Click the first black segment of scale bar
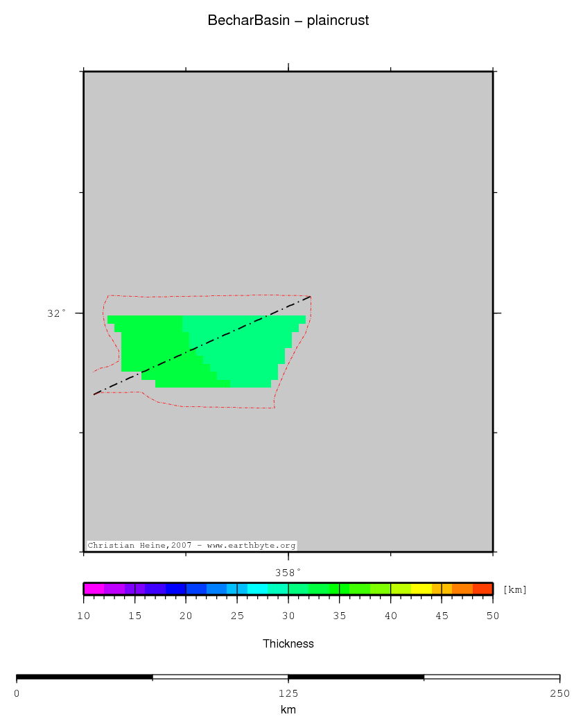Viewport: 583px width, 728px height. coord(84,677)
